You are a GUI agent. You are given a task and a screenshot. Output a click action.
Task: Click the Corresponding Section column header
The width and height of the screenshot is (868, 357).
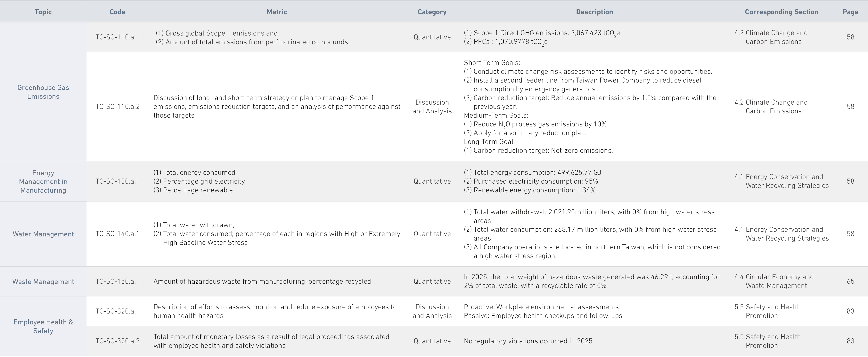coord(781,12)
